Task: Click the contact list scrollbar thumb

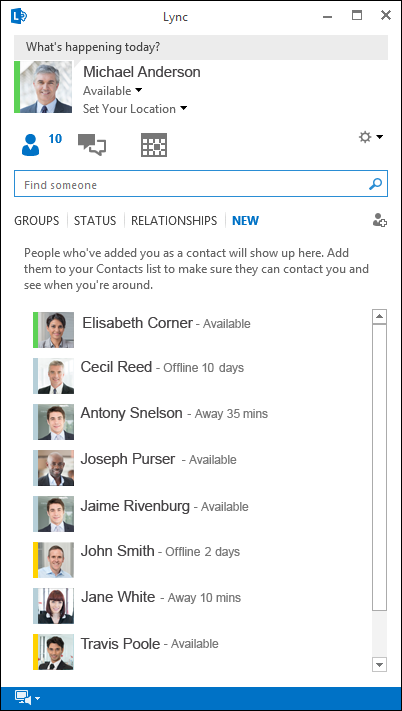Action: (379, 467)
